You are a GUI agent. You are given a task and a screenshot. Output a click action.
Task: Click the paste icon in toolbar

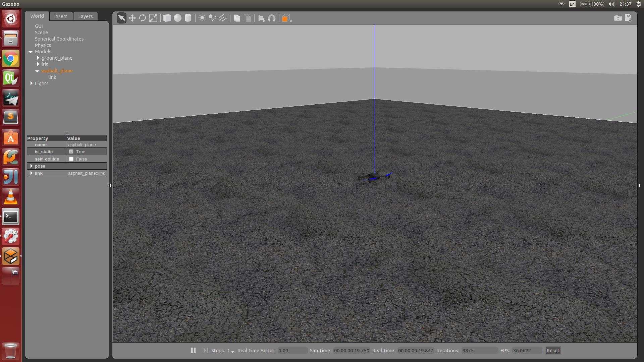(247, 18)
